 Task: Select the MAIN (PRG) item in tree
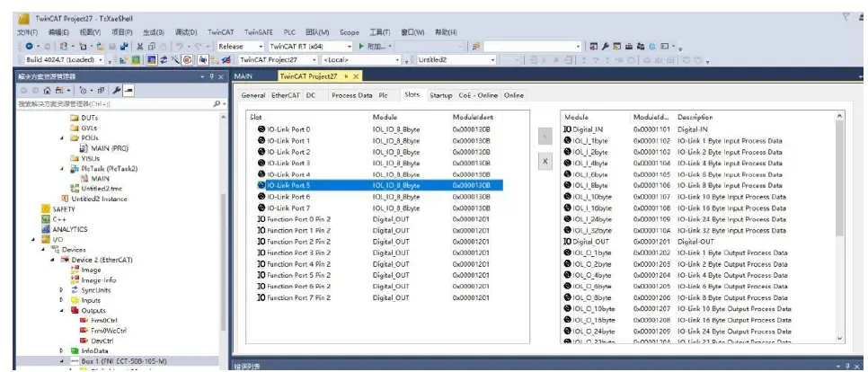106,148
